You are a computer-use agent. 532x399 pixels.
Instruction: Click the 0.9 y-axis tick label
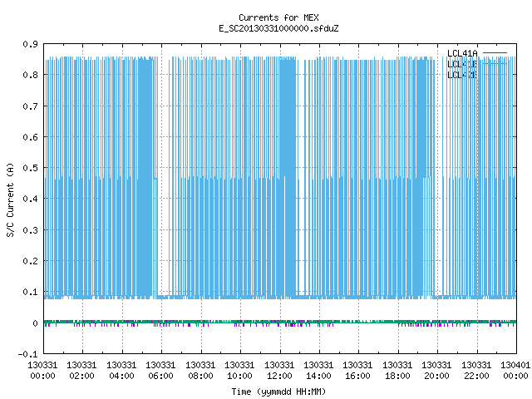coord(30,44)
